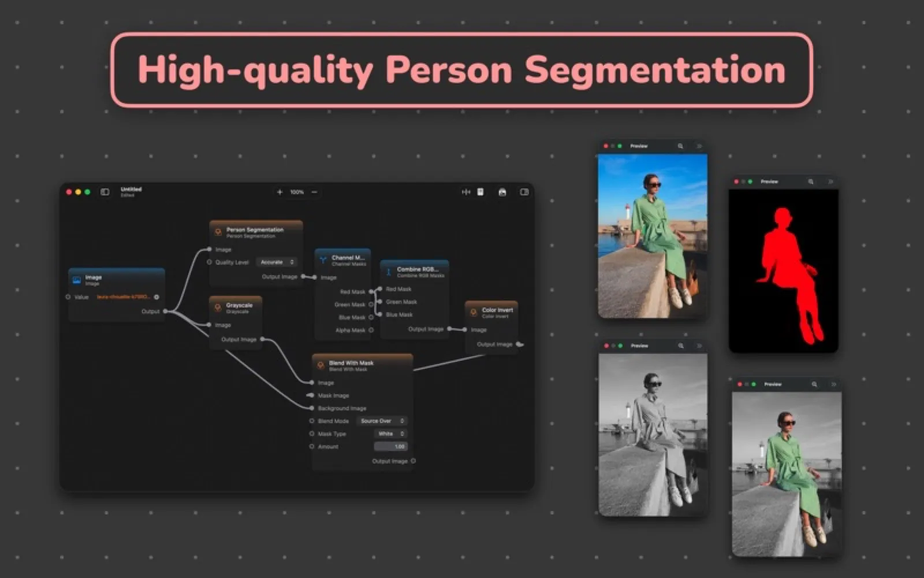The height and width of the screenshot is (578, 924).
Task: Click the Green Mask output port on Channel Masks
Action: (x=371, y=305)
